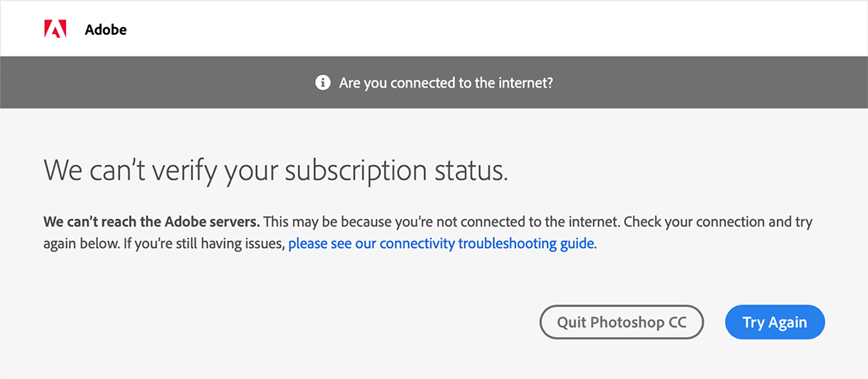Click the word "status" in the heading
The width and height of the screenshot is (868, 379).
tap(472, 170)
